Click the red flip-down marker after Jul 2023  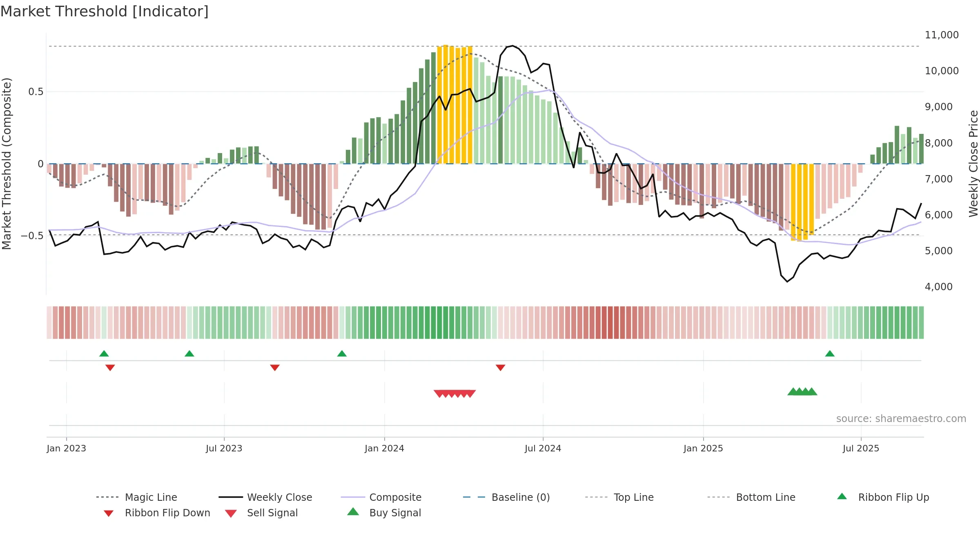click(x=275, y=368)
